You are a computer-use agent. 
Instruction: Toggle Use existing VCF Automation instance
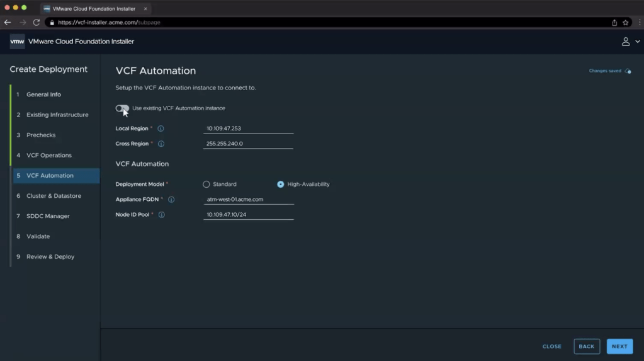(x=122, y=108)
